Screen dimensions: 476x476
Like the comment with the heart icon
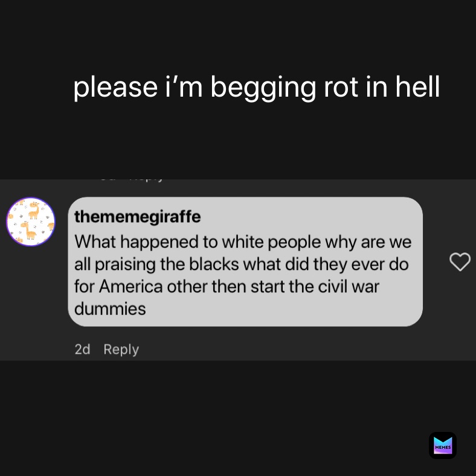pyautogui.click(x=460, y=262)
